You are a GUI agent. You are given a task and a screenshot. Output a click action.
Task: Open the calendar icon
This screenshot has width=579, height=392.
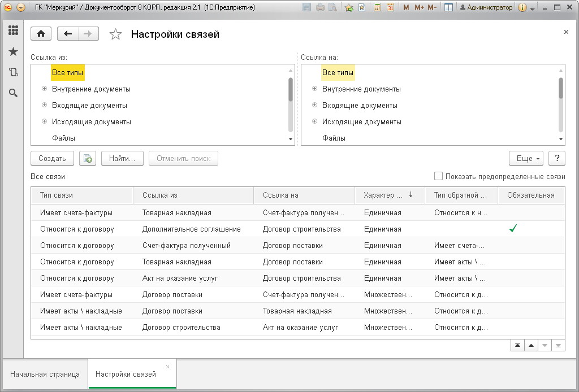[390, 7]
